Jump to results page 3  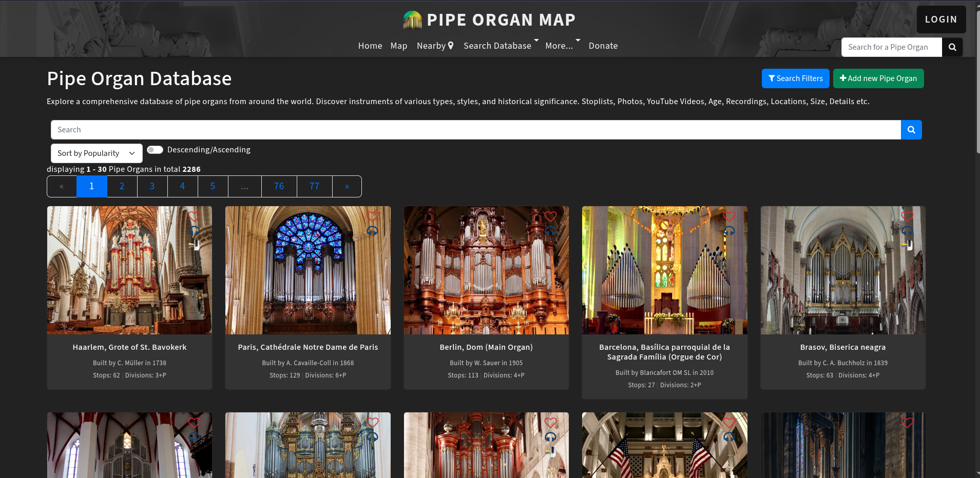click(152, 186)
